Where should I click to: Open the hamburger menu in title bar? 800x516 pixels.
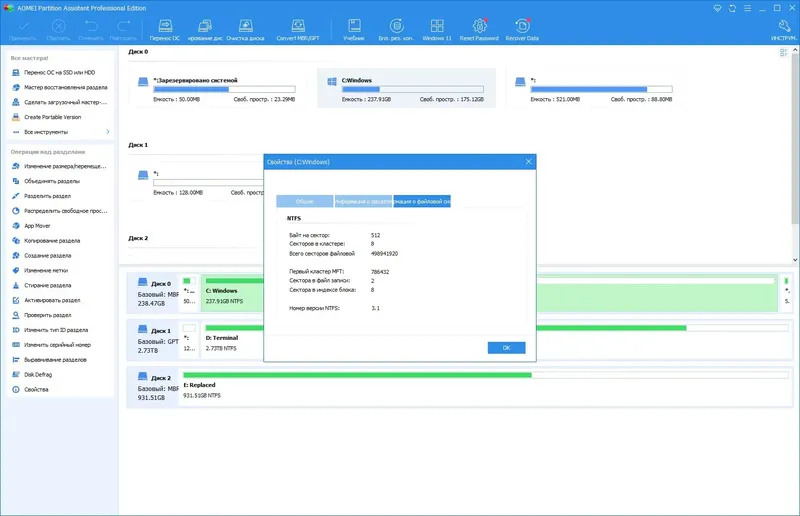[747, 8]
